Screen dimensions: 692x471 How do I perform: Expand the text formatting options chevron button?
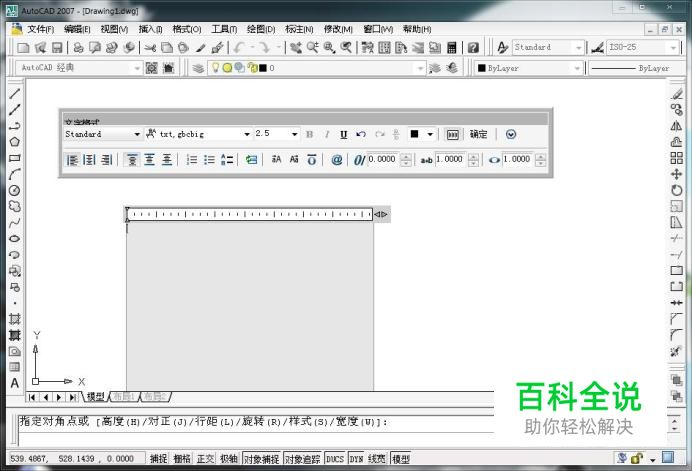(511, 134)
